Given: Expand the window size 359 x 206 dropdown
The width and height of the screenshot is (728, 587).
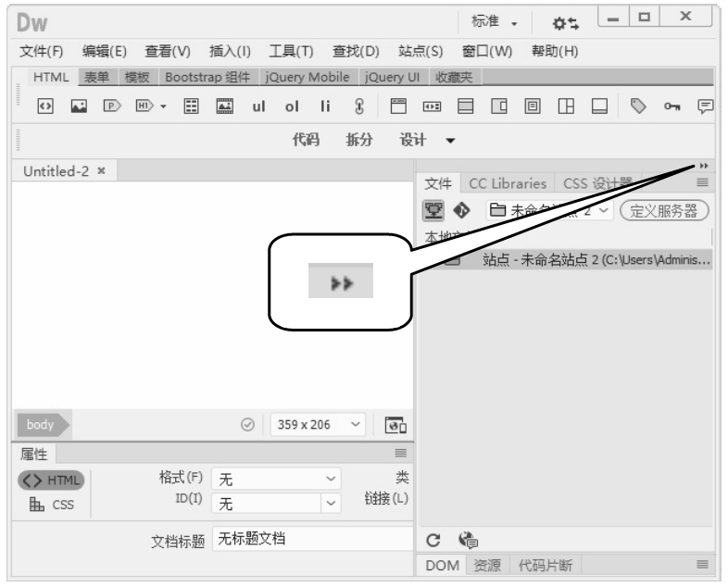Looking at the screenshot, I should pyautogui.click(x=352, y=425).
